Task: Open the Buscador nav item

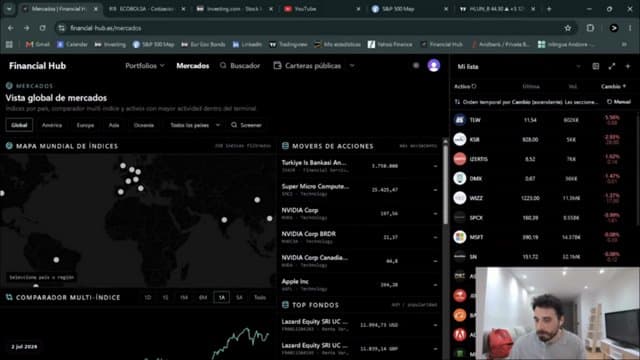Action: tap(240, 66)
